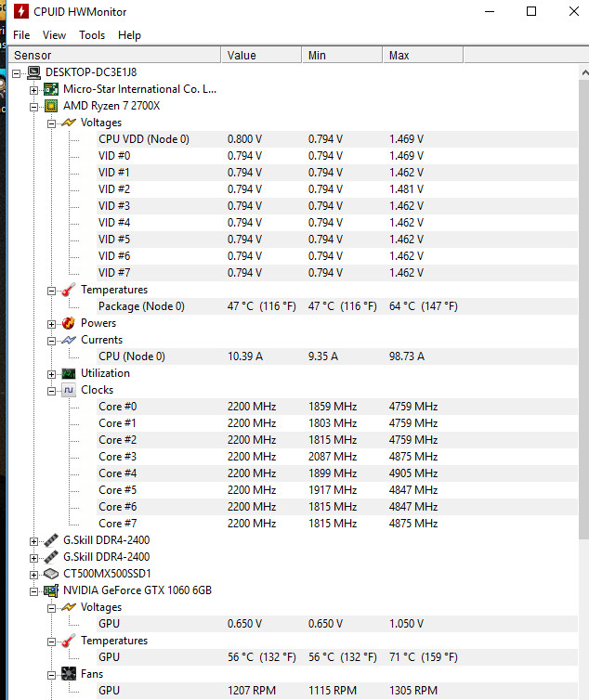This screenshot has height=700, width=589.
Task: Click the AMD Ryzen 7 2700X chip icon
Action: click(x=51, y=106)
